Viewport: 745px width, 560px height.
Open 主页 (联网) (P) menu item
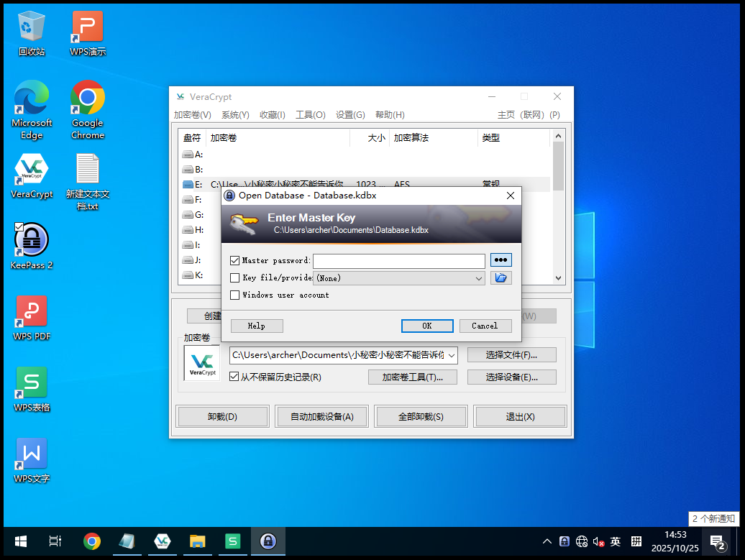tap(529, 115)
